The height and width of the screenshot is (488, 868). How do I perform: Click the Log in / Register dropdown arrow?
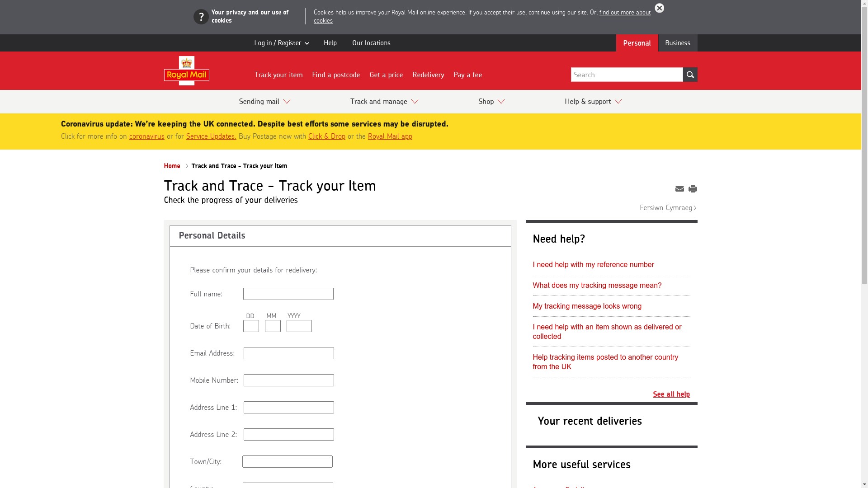(307, 43)
